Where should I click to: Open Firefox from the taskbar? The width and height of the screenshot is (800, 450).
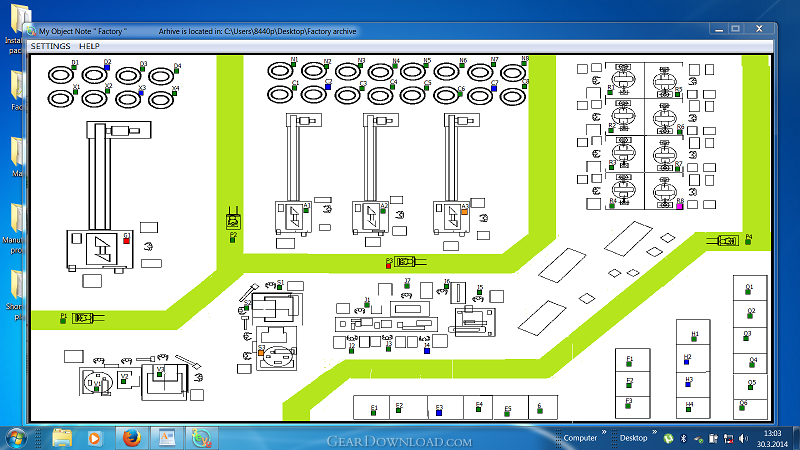point(130,438)
